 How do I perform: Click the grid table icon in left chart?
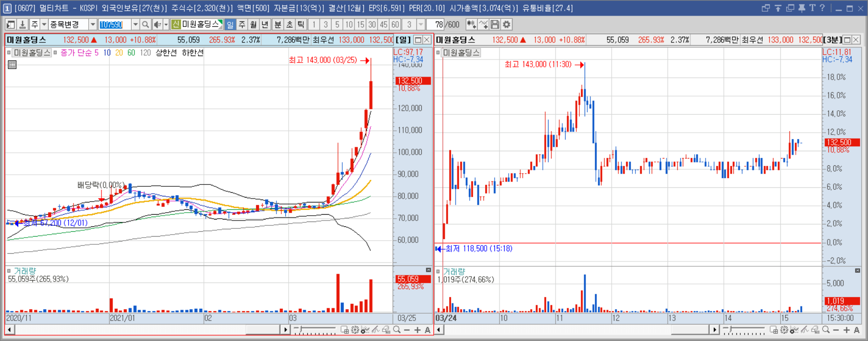click(x=12, y=64)
